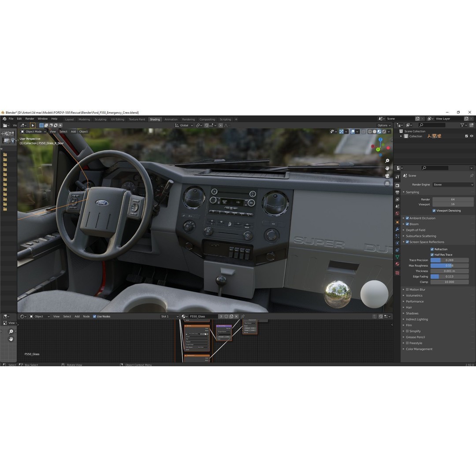Click the tweak select cursor tool
Image resolution: width=476 pixels, height=476 pixels.
pos(33,125)
